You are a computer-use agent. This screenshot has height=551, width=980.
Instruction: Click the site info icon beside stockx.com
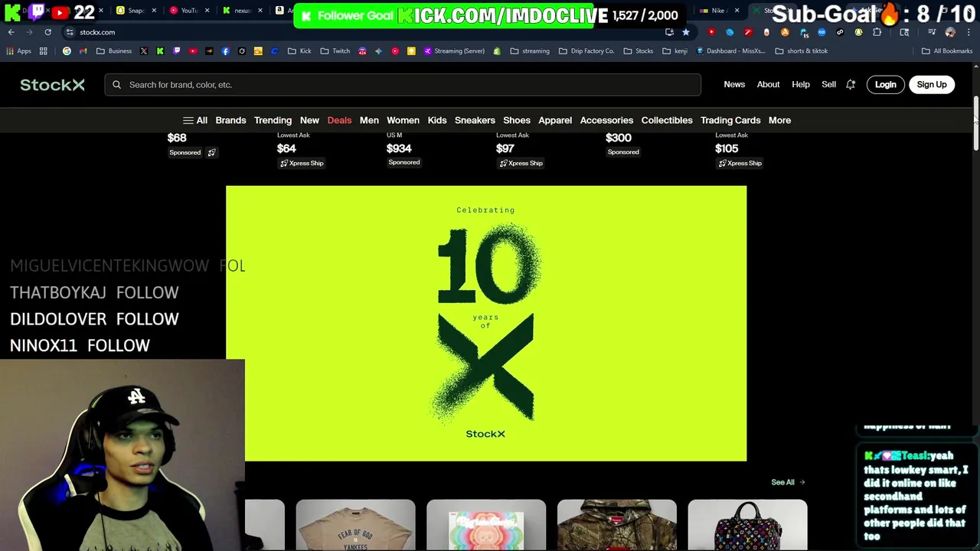pyautogui.click(x=70, y=32)
